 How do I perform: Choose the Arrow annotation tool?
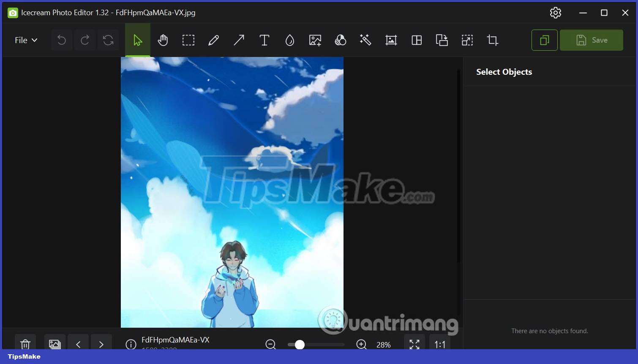(239, 40)
